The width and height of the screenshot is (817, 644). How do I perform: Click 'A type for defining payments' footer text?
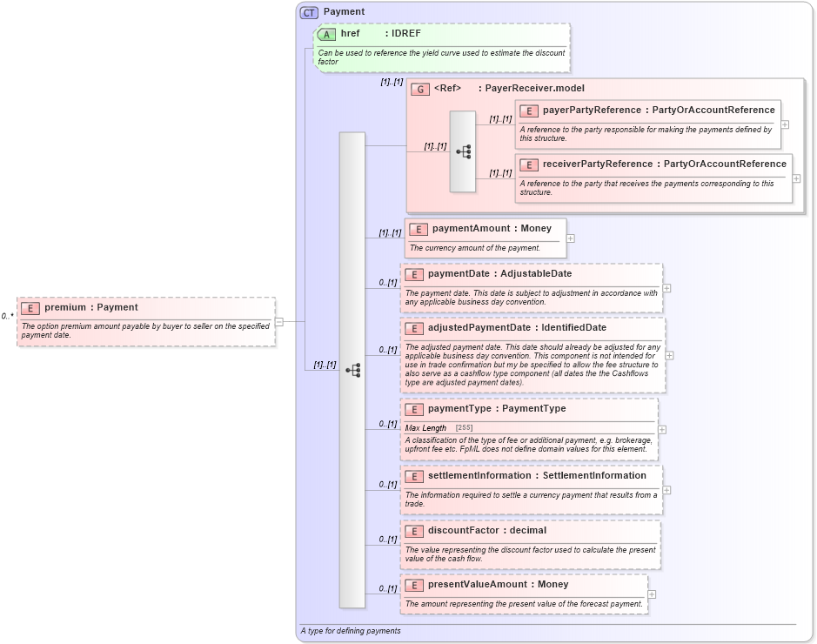tap(351, 631)
